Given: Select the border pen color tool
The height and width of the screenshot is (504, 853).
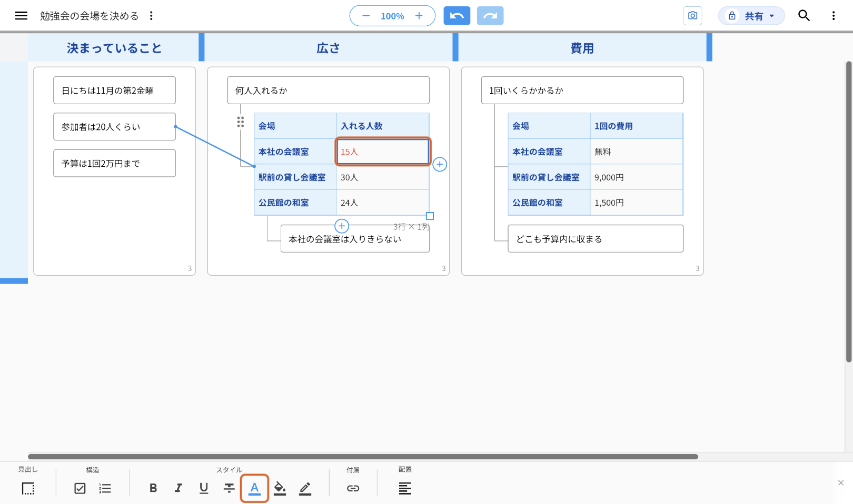Looking at the screenshot, I should 305,488.
